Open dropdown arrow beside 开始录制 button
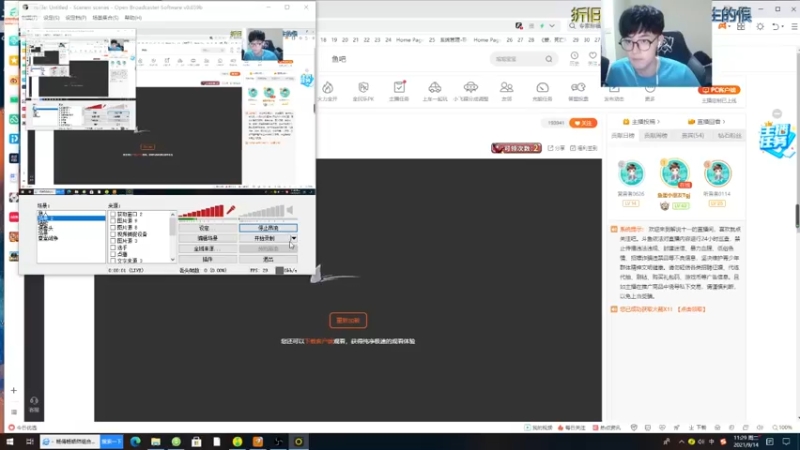The width and height of the screenshot is (800, 450). click(x=294, y=238)
